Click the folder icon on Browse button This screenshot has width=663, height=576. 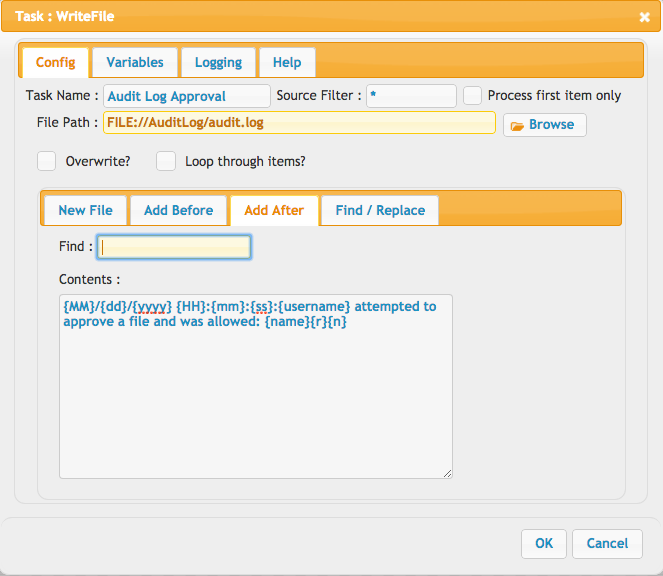pos(517,126)
